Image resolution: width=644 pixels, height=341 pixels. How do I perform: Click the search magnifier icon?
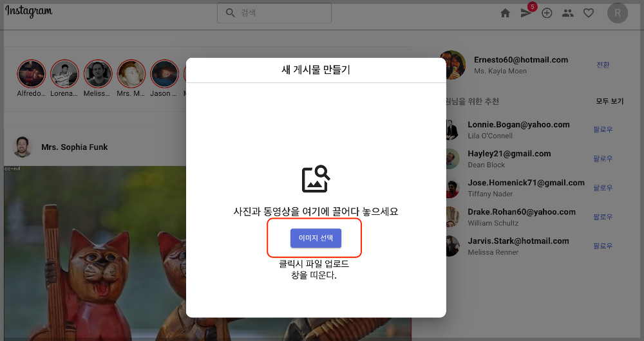click(x=231, y=13)
